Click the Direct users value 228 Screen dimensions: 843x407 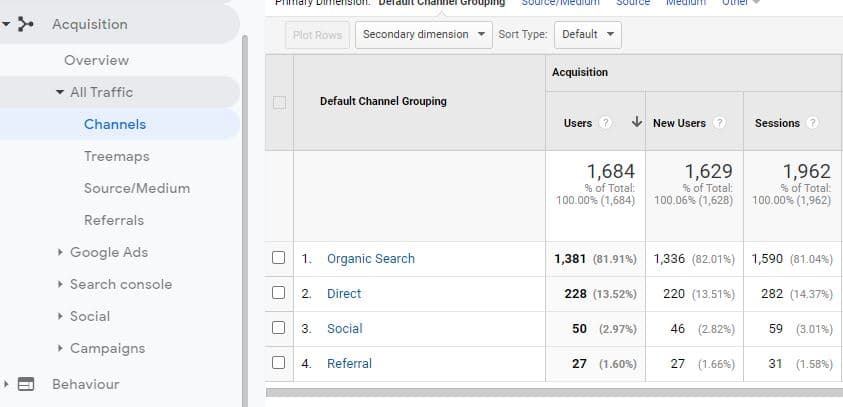[x=575, y=294]
